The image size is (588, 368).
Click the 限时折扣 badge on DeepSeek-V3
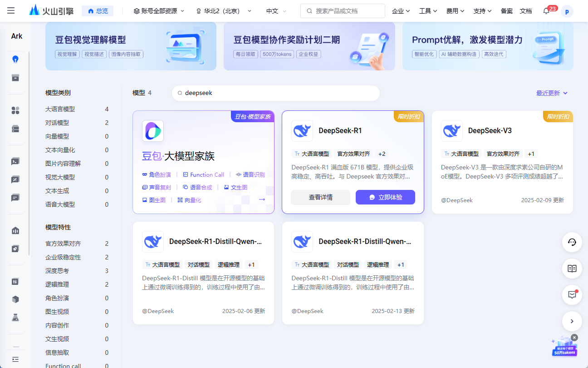tap(558, 116)
